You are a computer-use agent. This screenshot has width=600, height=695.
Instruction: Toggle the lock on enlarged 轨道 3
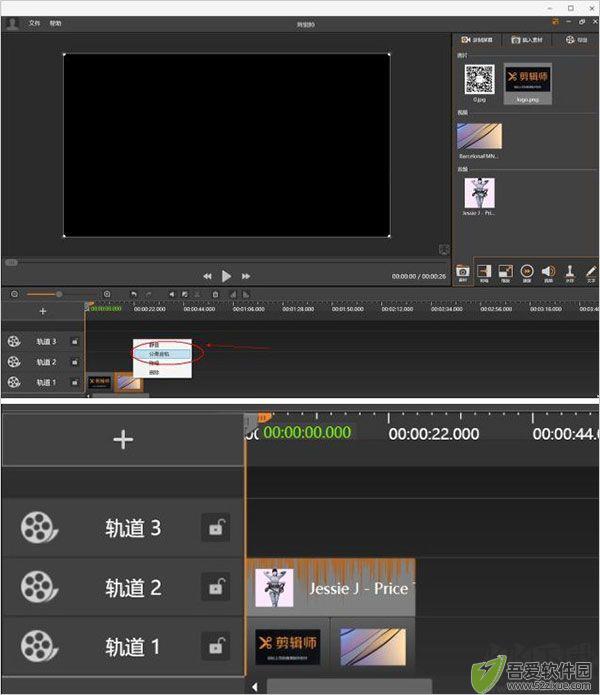click(216, 527)
